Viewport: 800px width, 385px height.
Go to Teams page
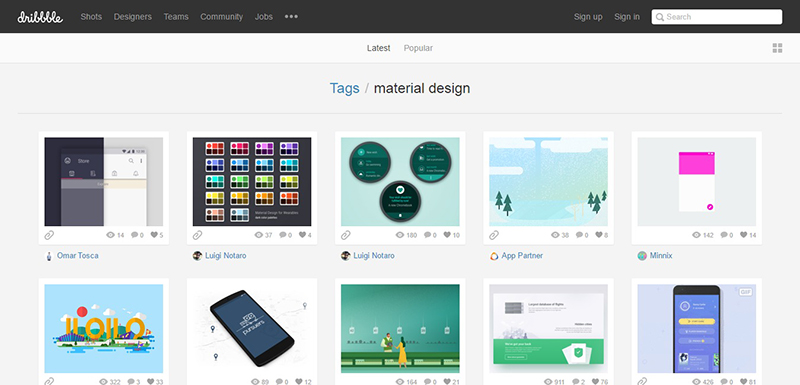pyautogui.click(x=176, y=17)
